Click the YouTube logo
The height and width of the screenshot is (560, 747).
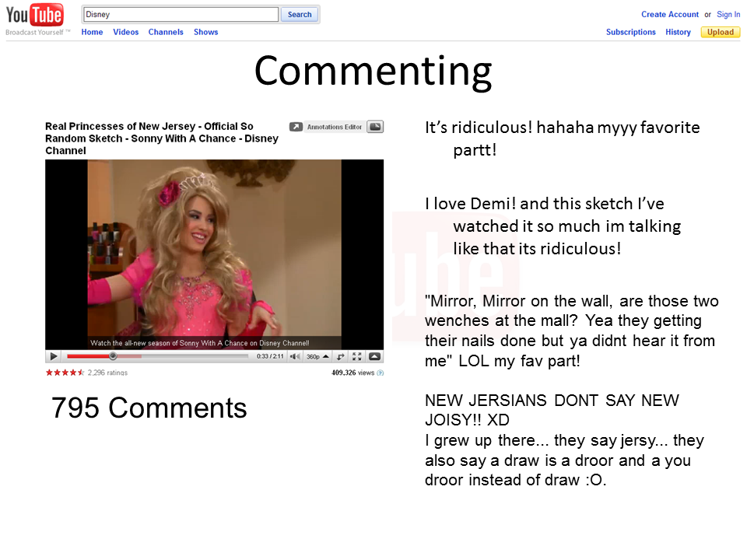coord(35,13)
